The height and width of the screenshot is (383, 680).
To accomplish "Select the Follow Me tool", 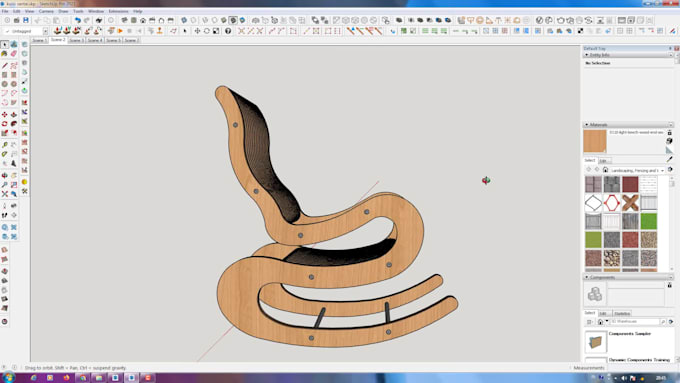I will point(14,124).
